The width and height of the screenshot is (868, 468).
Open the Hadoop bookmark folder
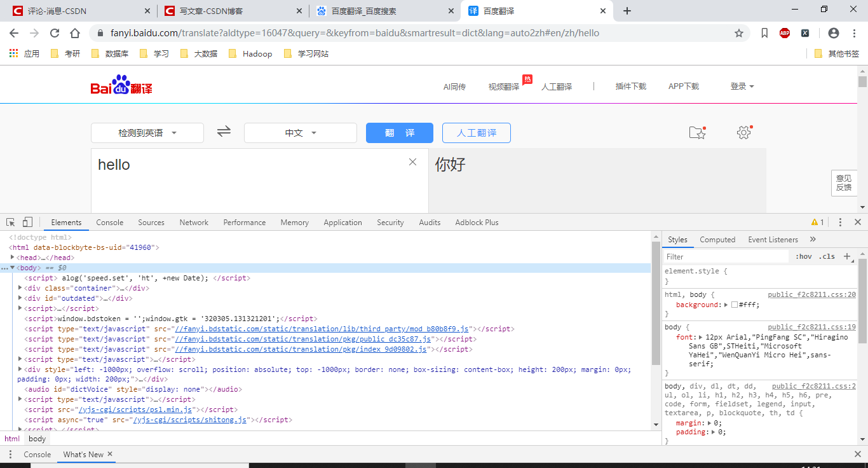250,53
